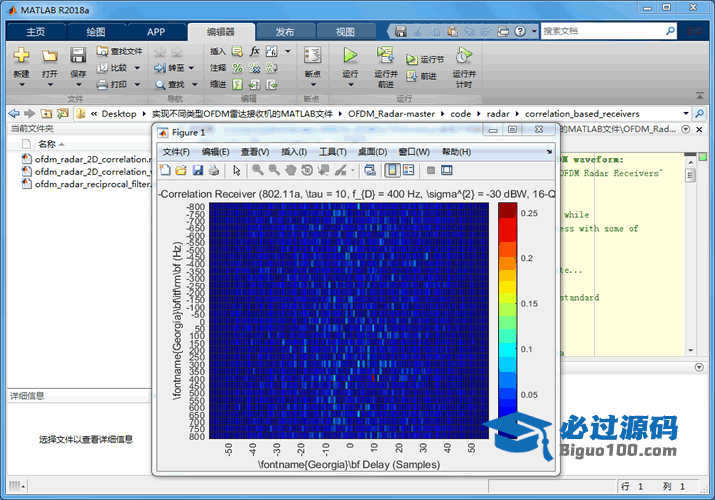Expand the 断点 (Breakpoints) dropdown arrow
This screenshot has width=715, height=500.
tap(313, 85)
